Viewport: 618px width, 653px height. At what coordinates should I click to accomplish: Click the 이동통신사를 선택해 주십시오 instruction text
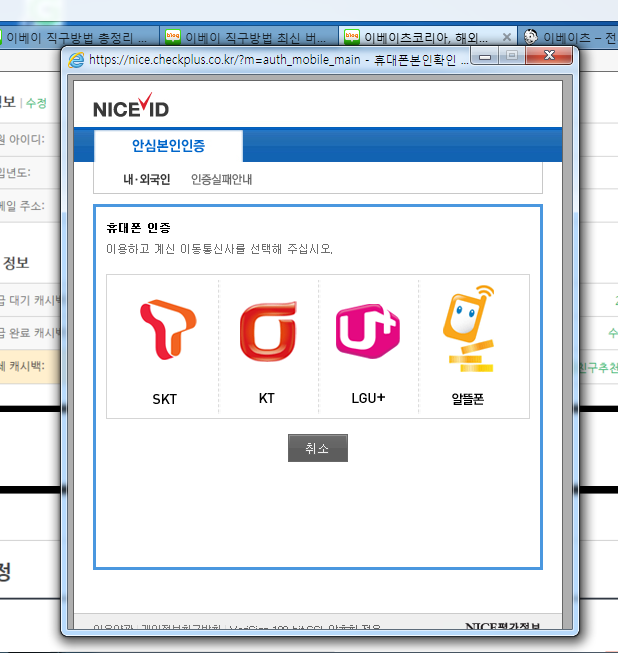pos(219,249)
